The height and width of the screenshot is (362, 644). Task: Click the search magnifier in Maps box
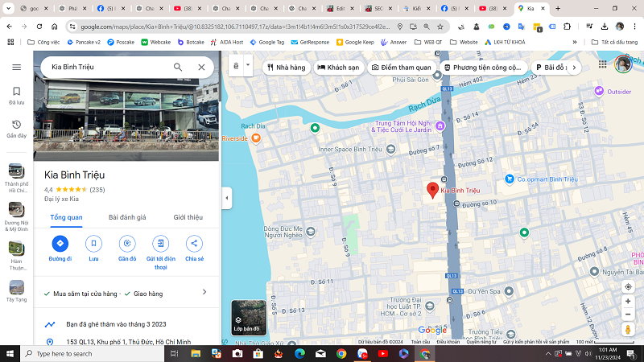177,67
